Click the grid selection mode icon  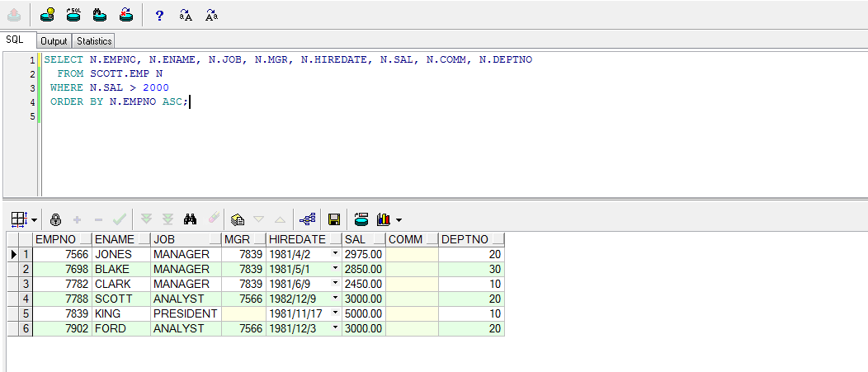[18, 219]
